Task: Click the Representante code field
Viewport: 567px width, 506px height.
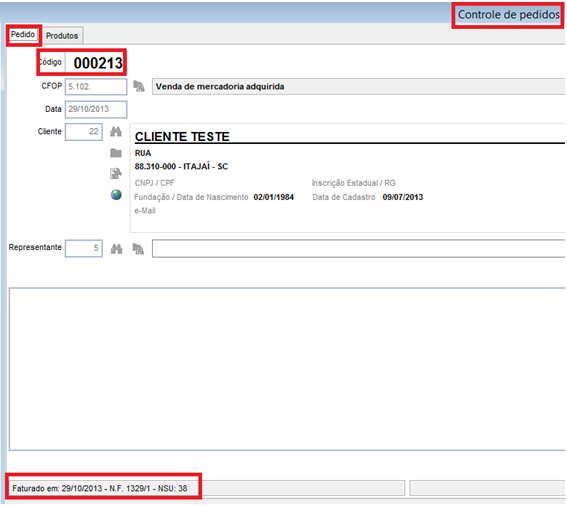Action: coord(84,248)
